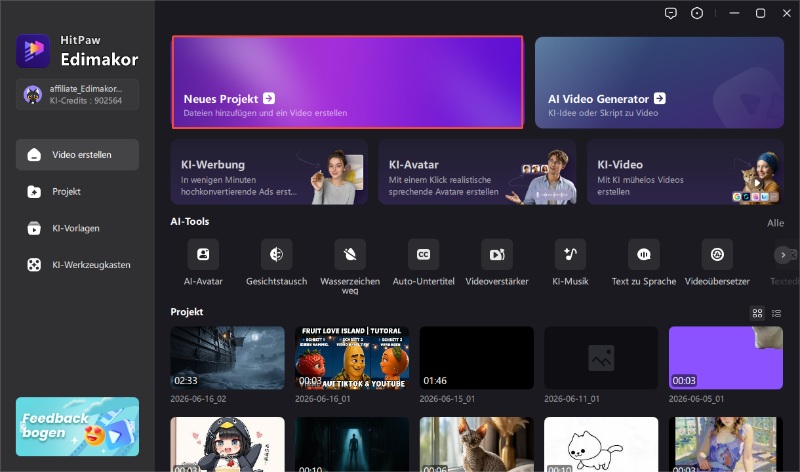Open the Feedbackbogen banner
This screenshot has width=800, height=472.
(x=77, y=427)
